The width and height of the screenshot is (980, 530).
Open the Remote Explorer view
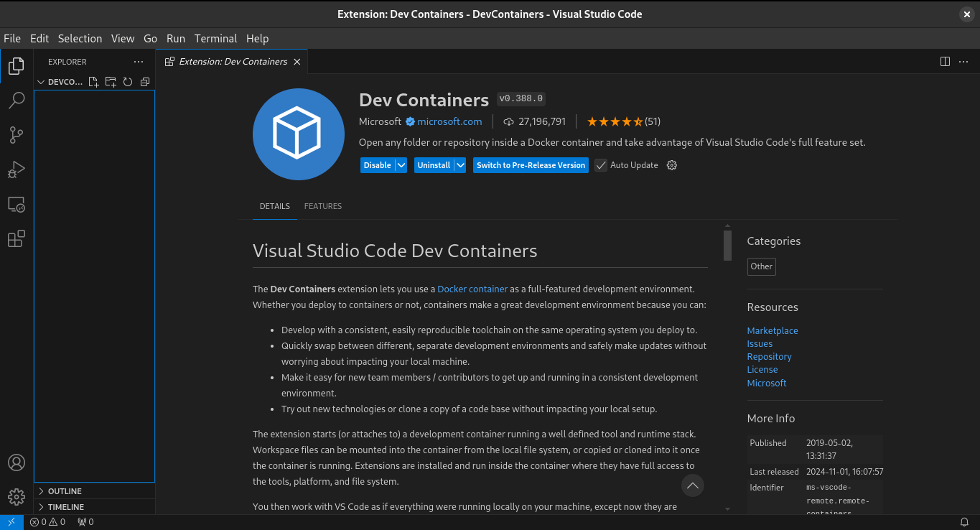point(16,205)
